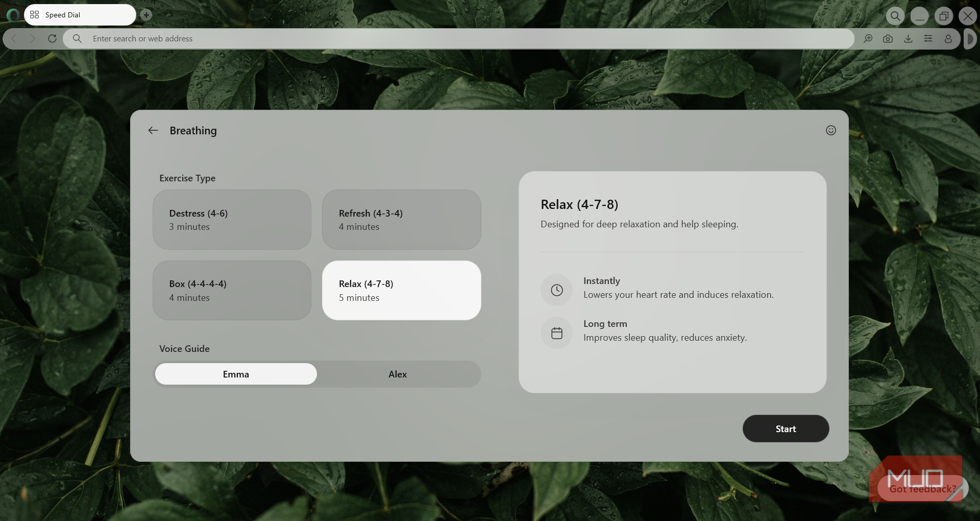Select Refresh (4-3-4) exercise
This screenshot has height=521, width=980.
click(x=402, y=220)
